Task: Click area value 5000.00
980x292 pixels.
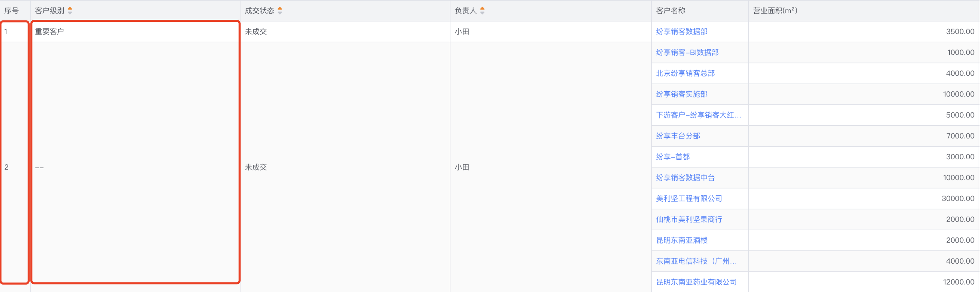Action: tap(960, 115)
